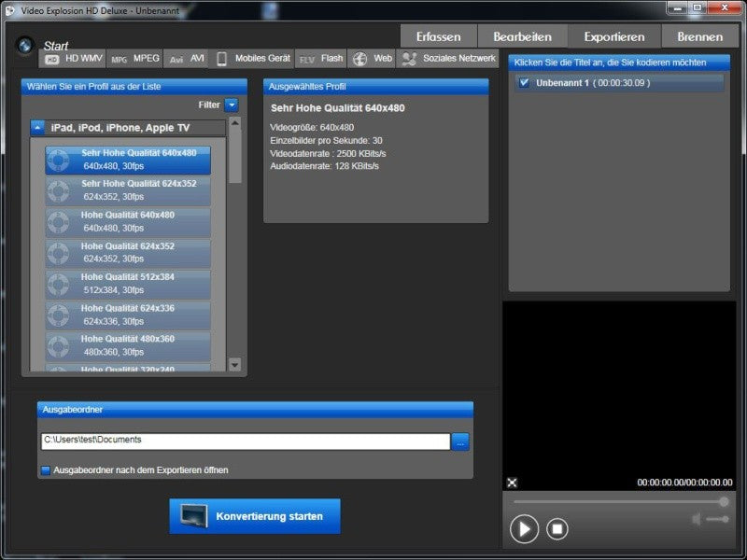Click the HD icon beside HD WMV
This screenshot has height=560, width=747.
[x=51, y=60]
